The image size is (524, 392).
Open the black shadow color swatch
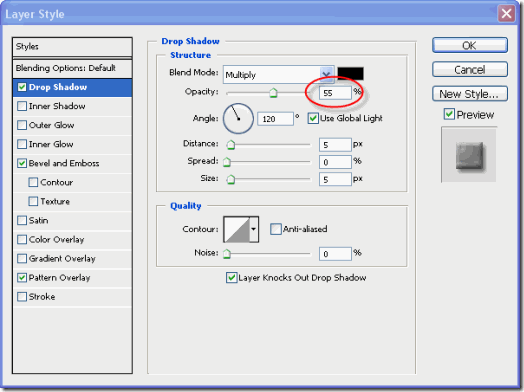tap(351, 74)
